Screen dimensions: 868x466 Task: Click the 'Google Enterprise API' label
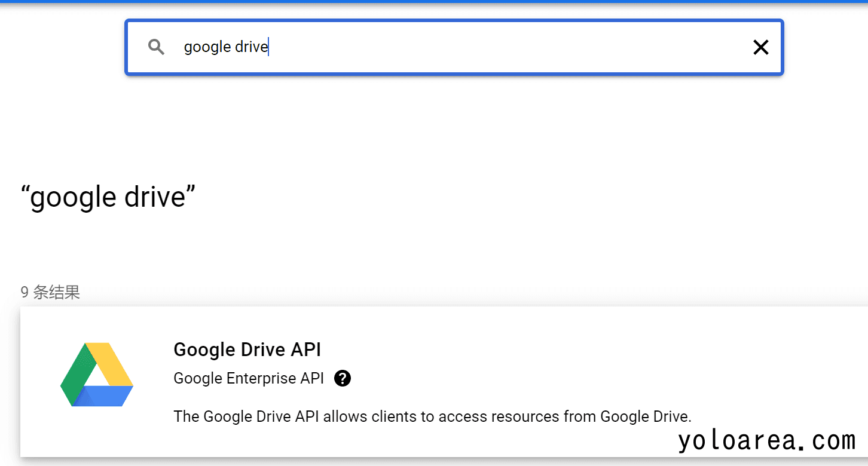(x=249, y=378)
